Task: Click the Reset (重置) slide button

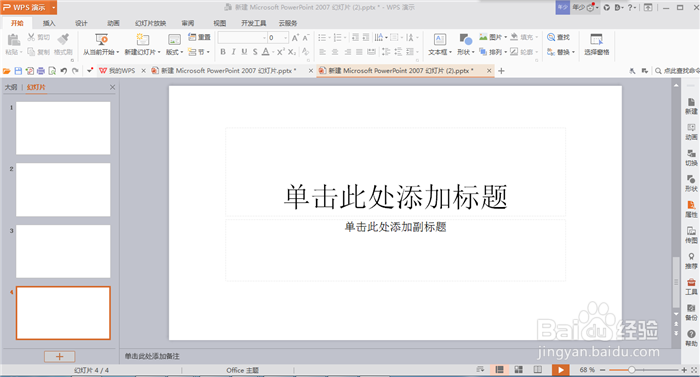Action: point(199,37)
